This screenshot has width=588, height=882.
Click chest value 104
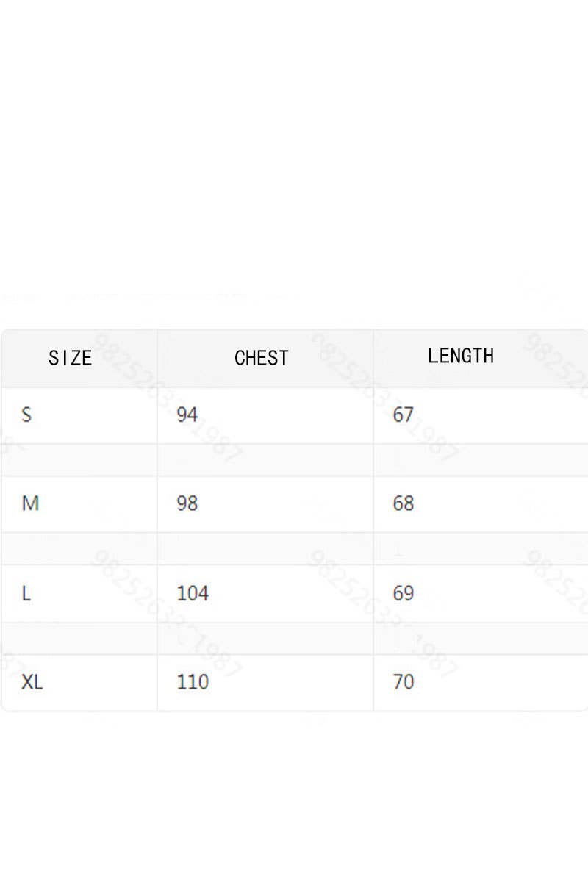(x=193, y=593)
